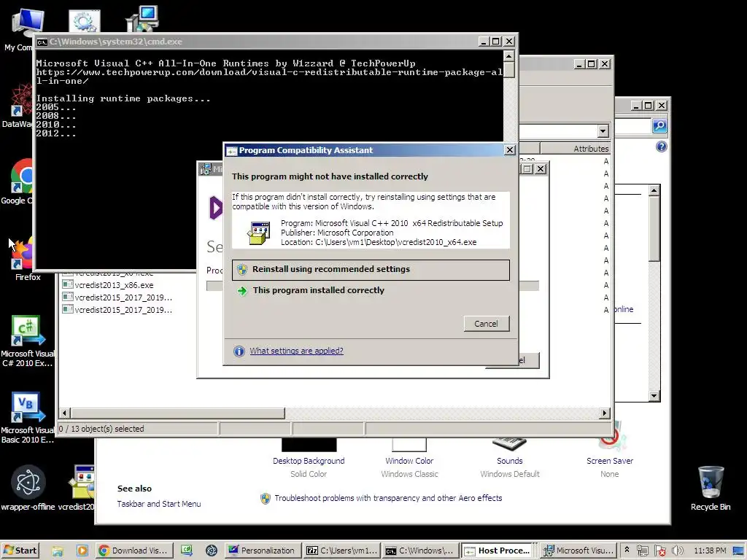
Task: Click the volume speaker tray icon
Action: 677,551
